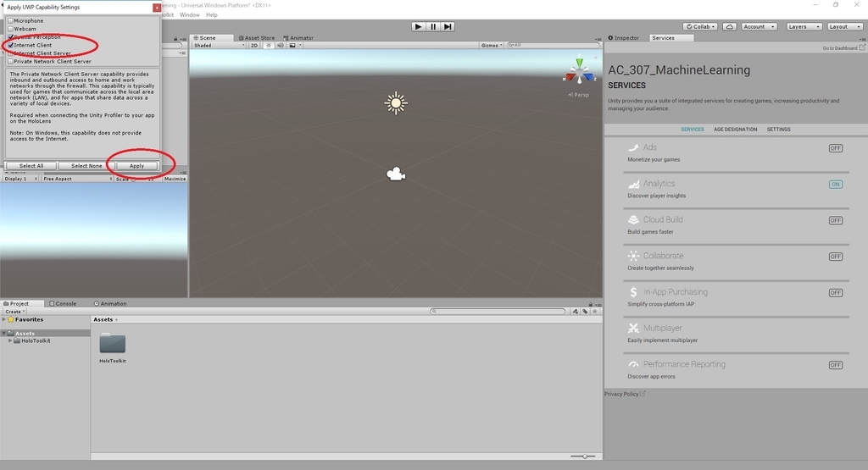Toggle the Performance Reporting OFF switch

(835, 365)
